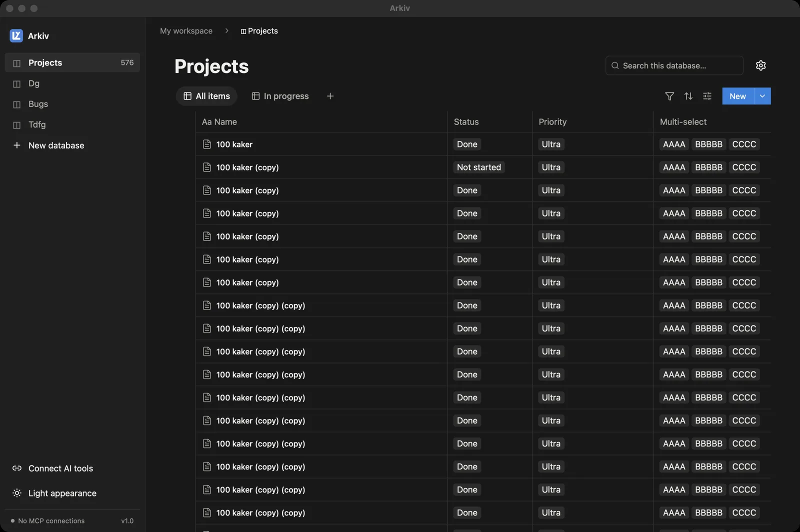The height and width of the screenshot is (532, 800).
Task: Open the 'Not started' status cell dropdown
Action: point(479,167)
